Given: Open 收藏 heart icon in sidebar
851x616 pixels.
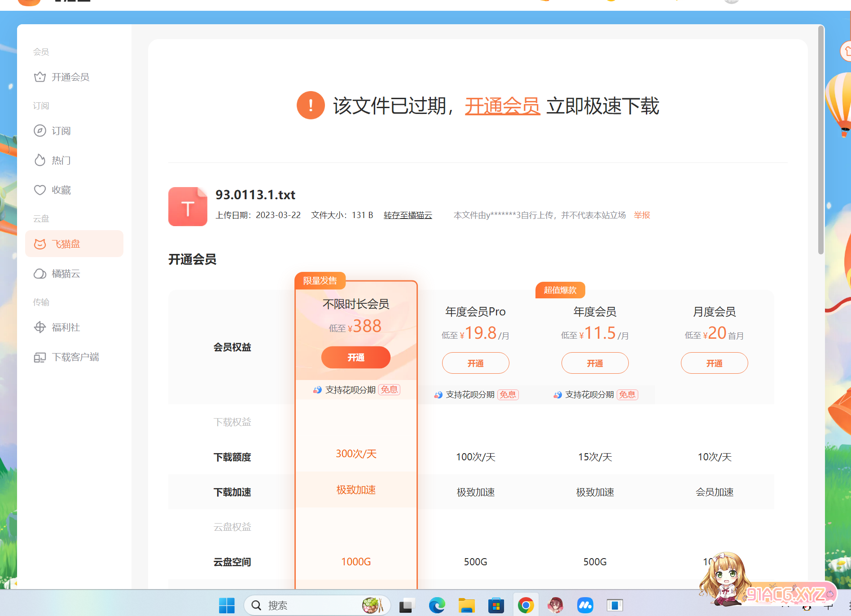Looking at the screenshot, I should pos(40,190).
